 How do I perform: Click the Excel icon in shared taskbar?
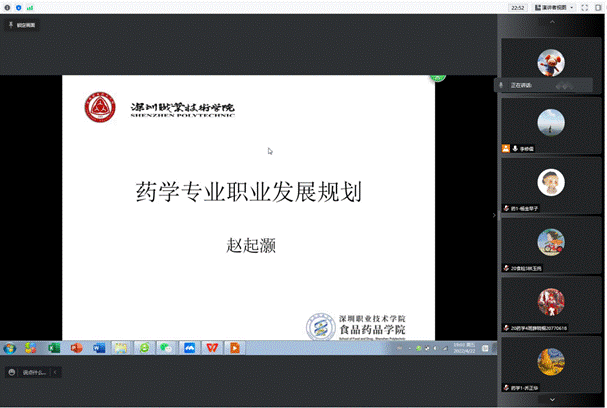click(x=54, y=347)
